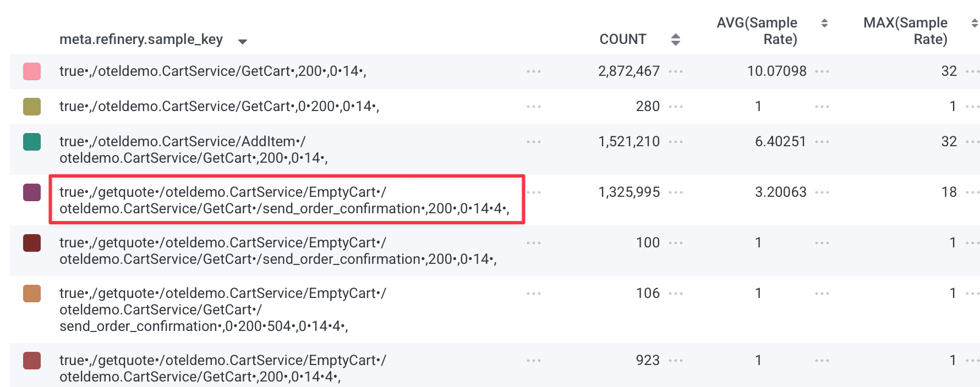Toggle sorting on AVG(Sample Rate) column
The image size is (980, 387).
tap(824, 23)
